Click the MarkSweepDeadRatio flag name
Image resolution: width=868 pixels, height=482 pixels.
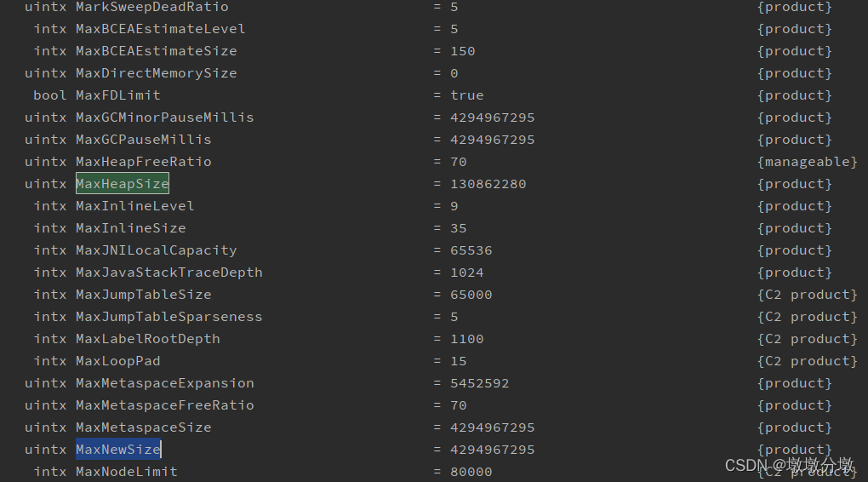152,7
